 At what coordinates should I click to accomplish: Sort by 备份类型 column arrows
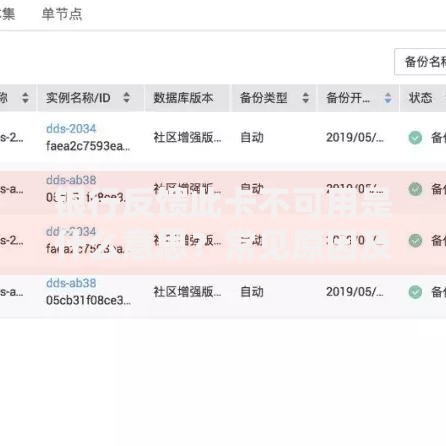tap(305, 97)
